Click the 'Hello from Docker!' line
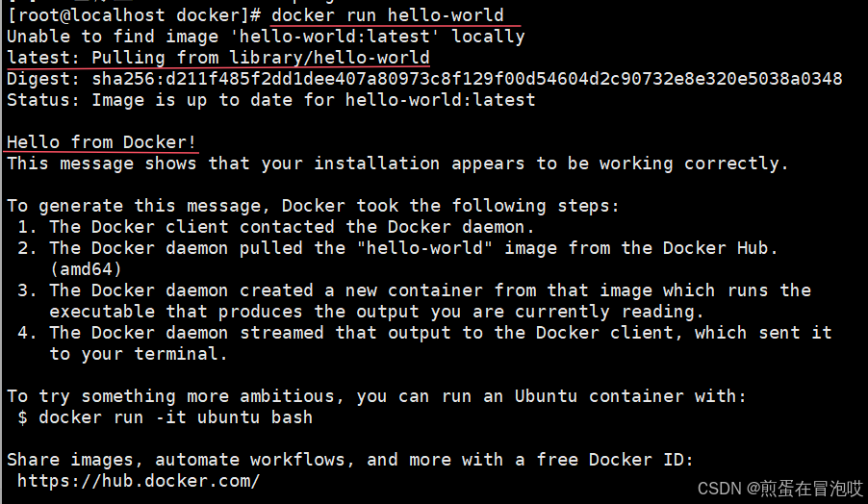Viewport: 868px width, 504px height. [101, 142]
